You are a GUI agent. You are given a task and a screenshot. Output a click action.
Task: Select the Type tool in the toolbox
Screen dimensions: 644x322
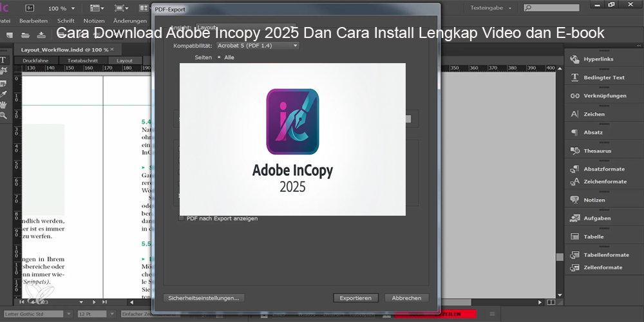(x=3, y=60)
